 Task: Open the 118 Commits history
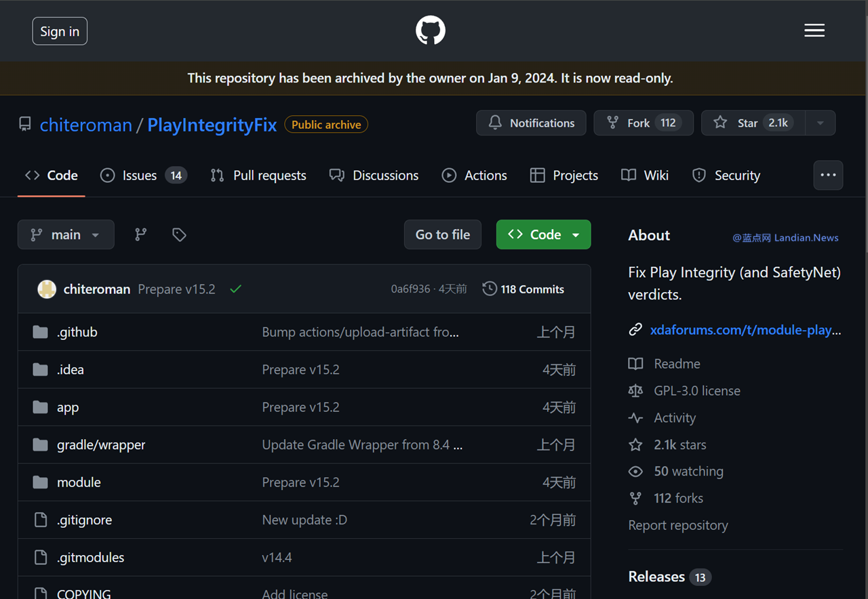point(523,289)
